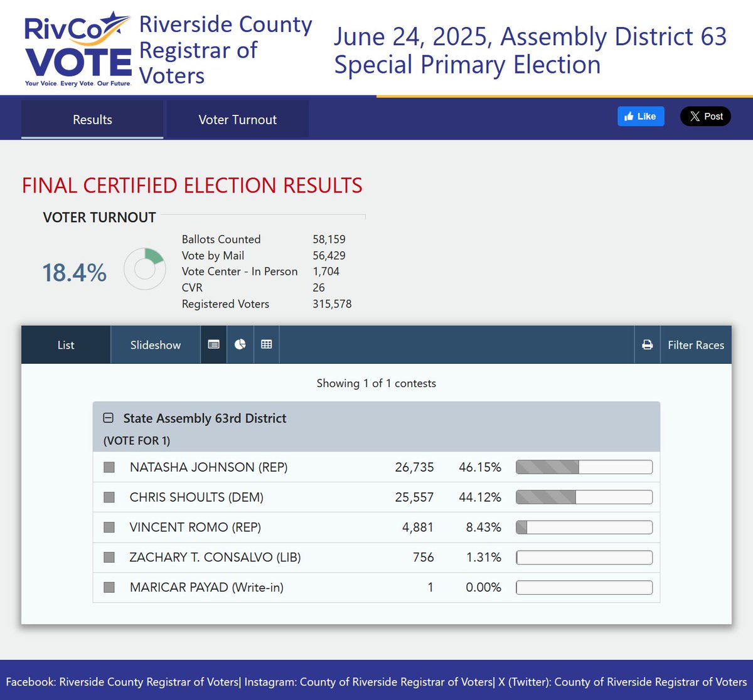Click the 8.43% percentage
This screenshot has height=700, width=753.
(x=483, y=528)
